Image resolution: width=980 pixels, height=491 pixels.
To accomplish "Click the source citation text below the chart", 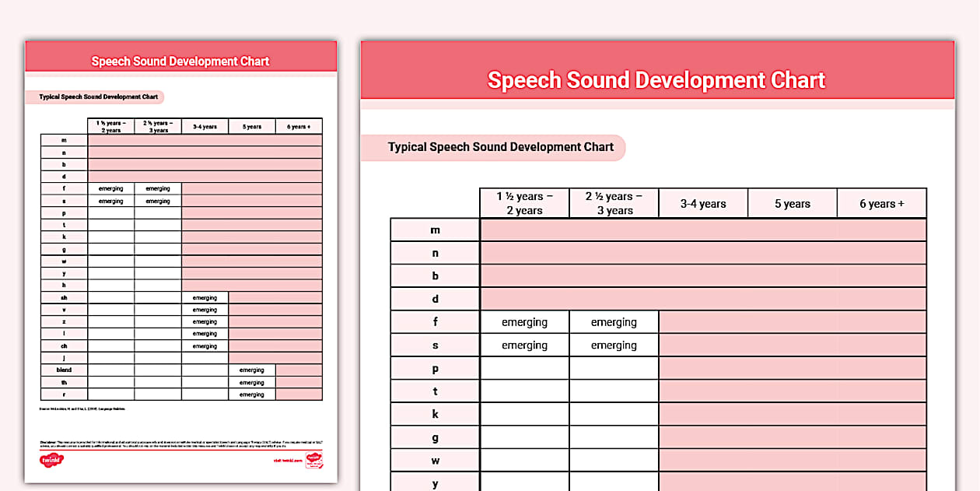I will [x=82, y=409].
